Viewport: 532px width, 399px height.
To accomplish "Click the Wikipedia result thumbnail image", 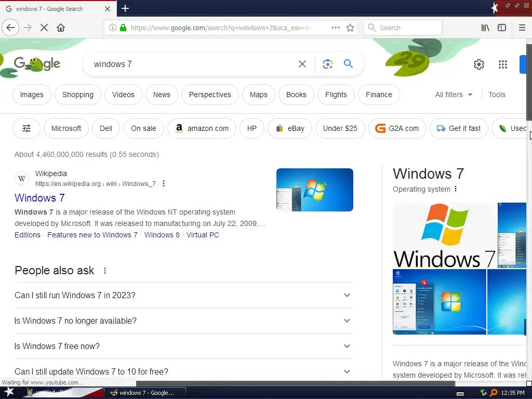I will click(x=314, y=190).
